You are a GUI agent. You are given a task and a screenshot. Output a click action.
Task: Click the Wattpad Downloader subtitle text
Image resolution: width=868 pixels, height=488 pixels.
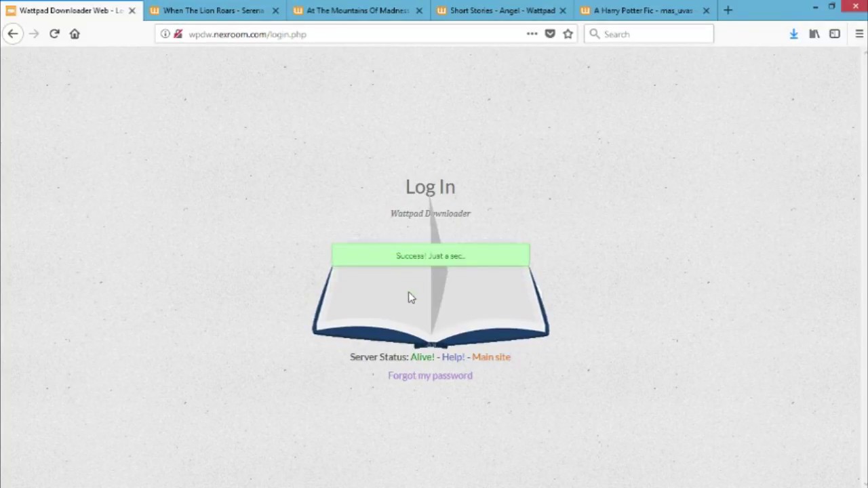[x=430, y=213]
